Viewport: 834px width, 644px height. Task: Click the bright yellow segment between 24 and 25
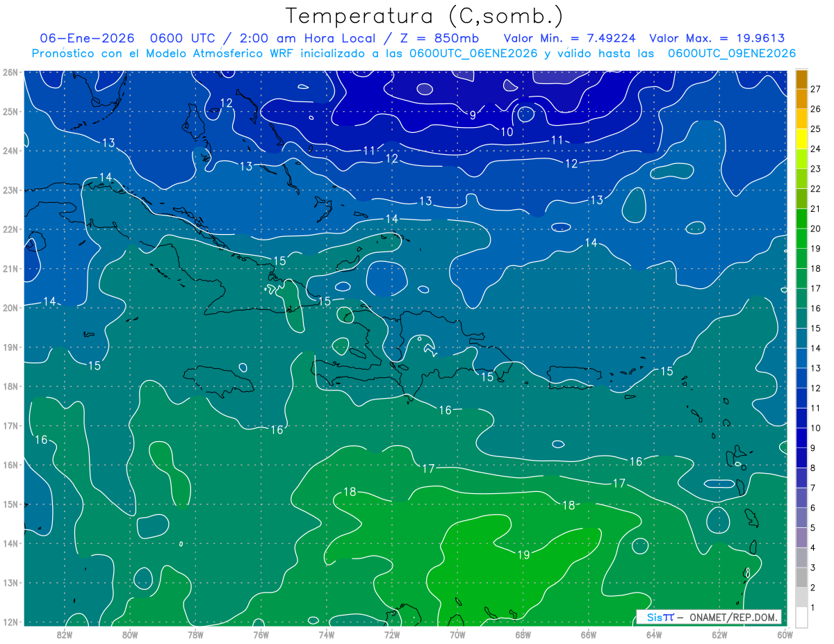click(x=801, y=139)
